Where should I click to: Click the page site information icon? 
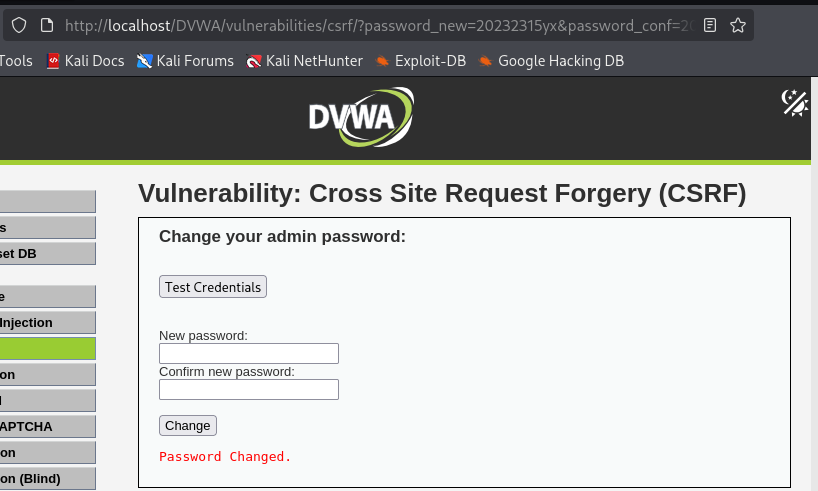tap(45, 25)
